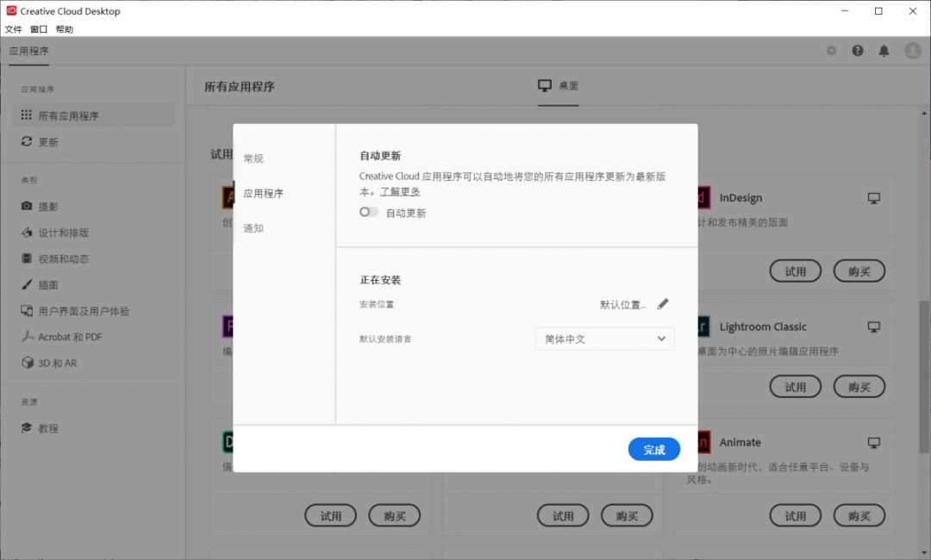Toggle the 自动更新 switch

368,212
